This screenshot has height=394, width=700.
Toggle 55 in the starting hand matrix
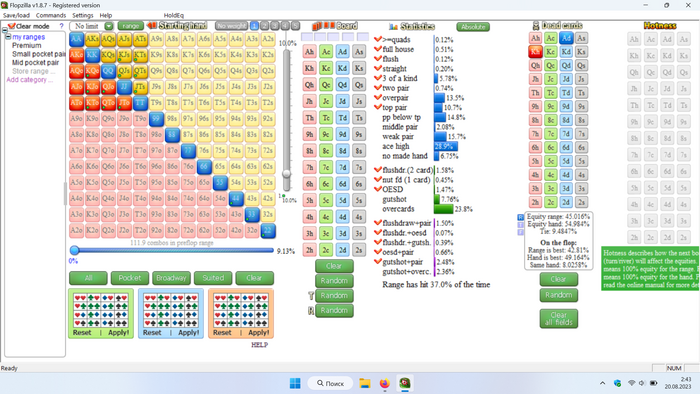coord(220,182)
